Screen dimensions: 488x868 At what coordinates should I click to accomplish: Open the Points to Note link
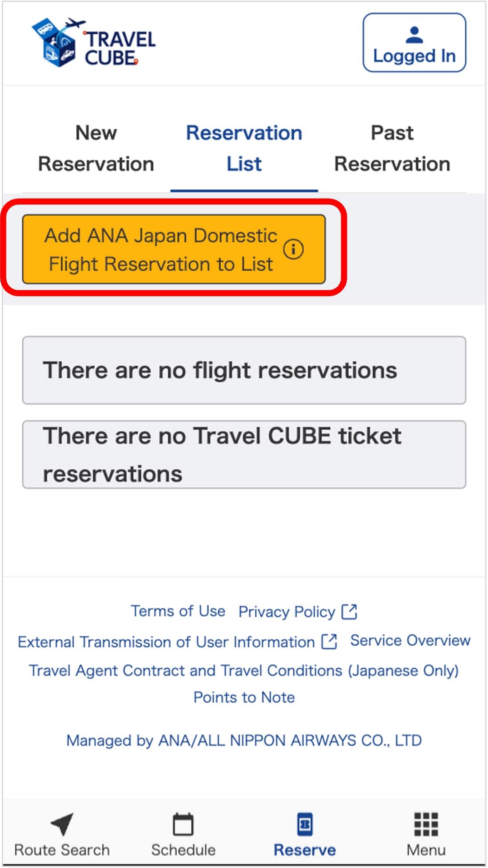[x=244, y=697]
